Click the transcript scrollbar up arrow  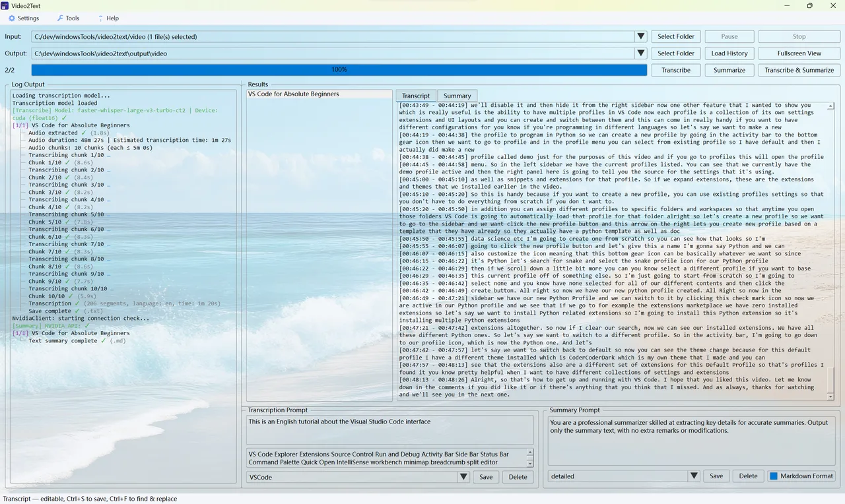point(830,106)
